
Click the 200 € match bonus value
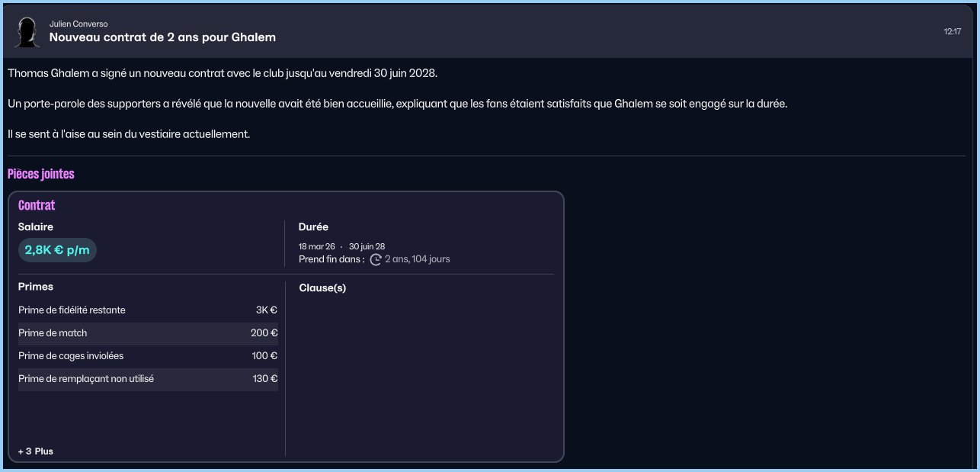[x=264, y=333]
